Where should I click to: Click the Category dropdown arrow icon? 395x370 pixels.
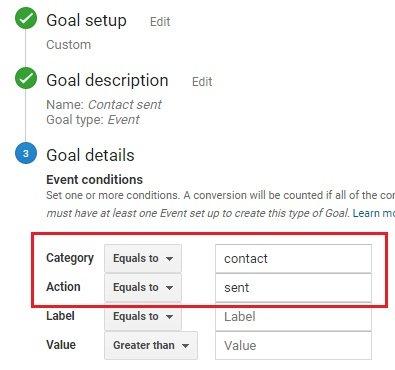(169, 259)
